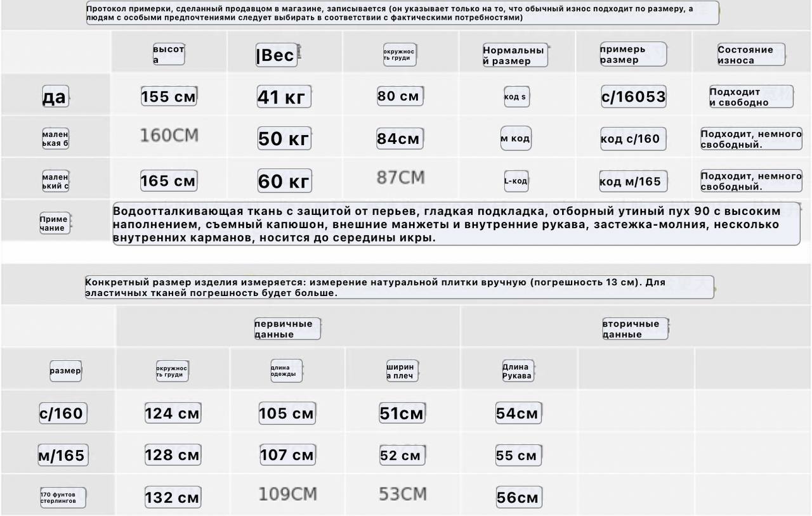Select "Подходит, немного свободный." in the 60 кг row
Viewport: 812px width, 516px height.
click(x=751, y=181)
